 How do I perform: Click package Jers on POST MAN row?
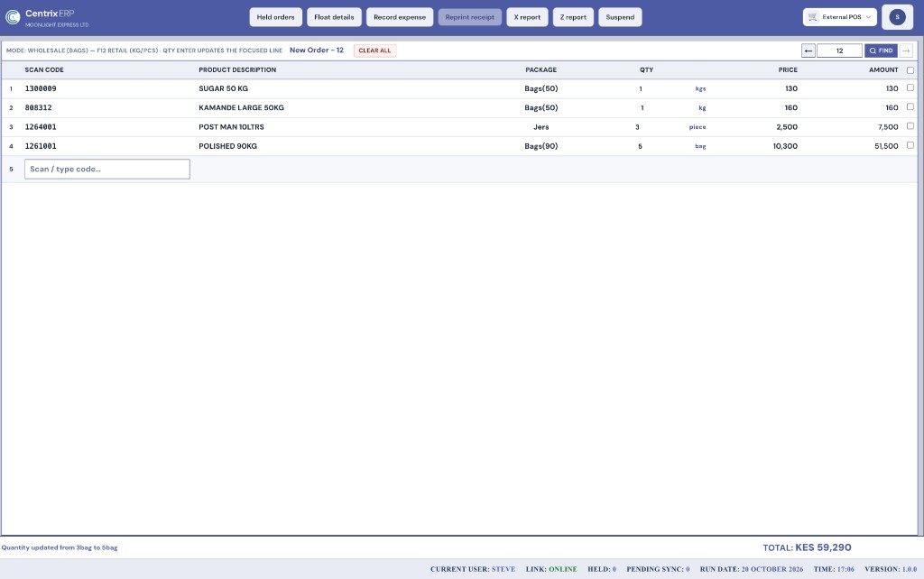tap(541, 126)
